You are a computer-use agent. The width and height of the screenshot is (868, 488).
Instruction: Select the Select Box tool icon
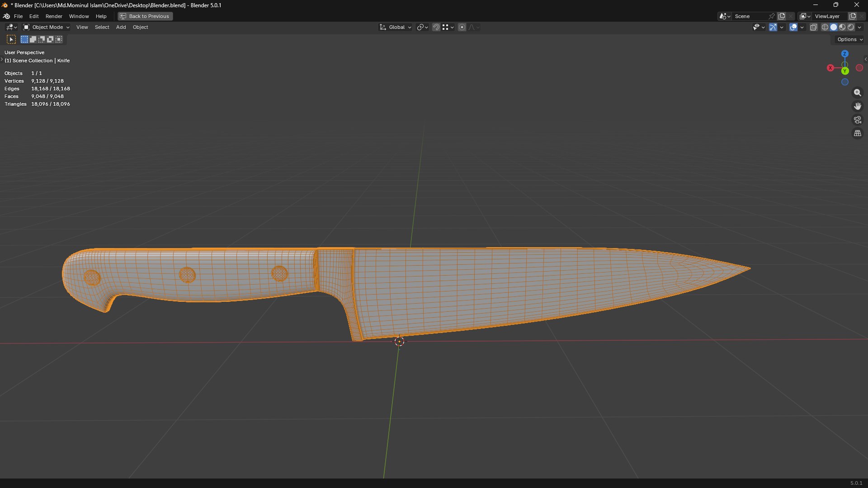[11, 40]
